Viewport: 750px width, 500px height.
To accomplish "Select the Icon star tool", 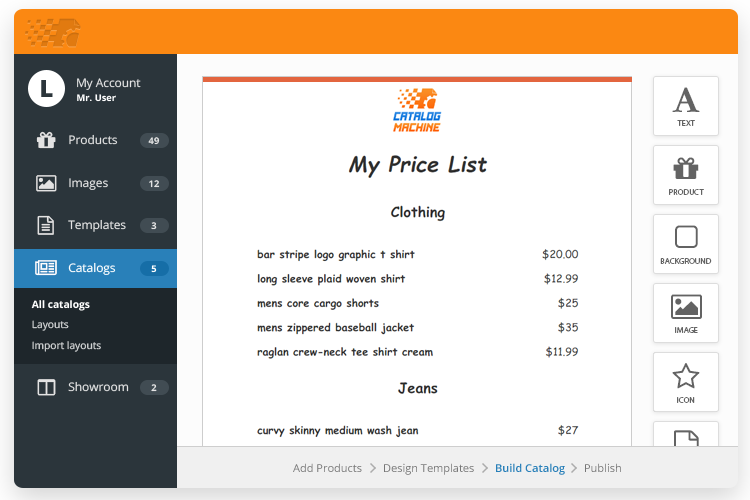I will 685,382.
